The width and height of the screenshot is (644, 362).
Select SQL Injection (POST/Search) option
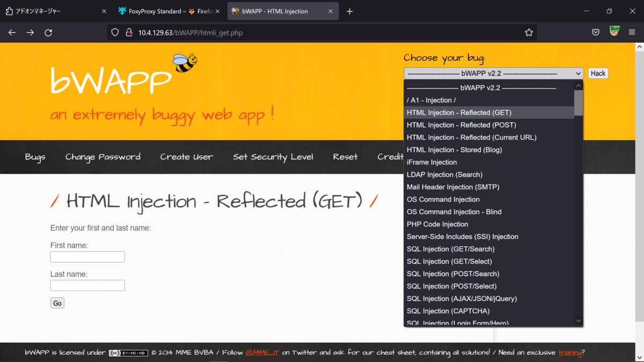tap(489, 274)
